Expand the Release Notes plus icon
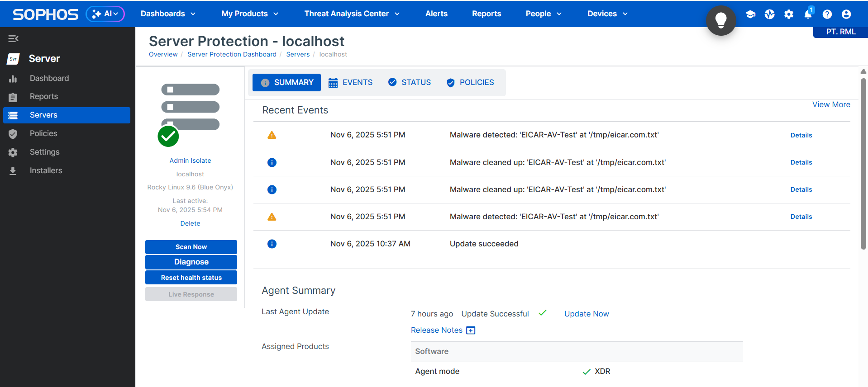 coord(471,330)
